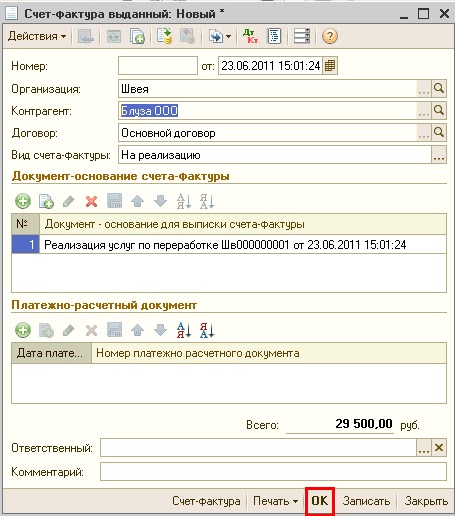Open selection ellipsis for Организация
This screenshot has height=516, width=455.
click(424, 89)
